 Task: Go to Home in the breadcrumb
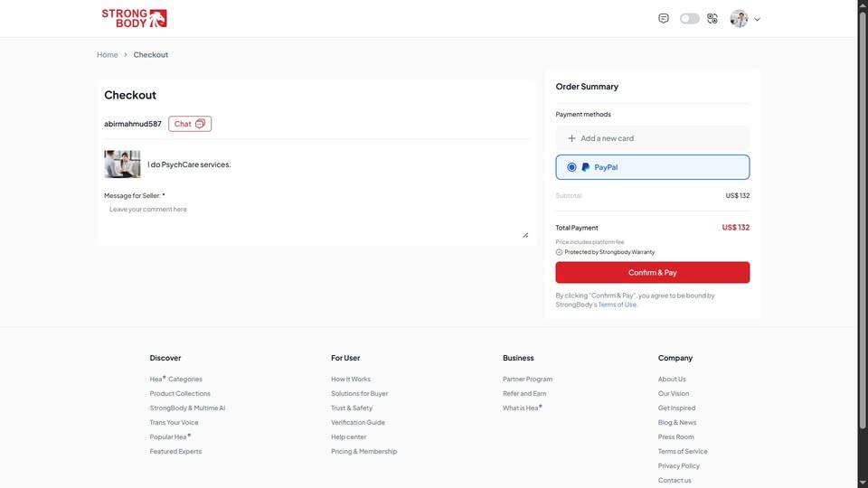[x=107, y=55]
